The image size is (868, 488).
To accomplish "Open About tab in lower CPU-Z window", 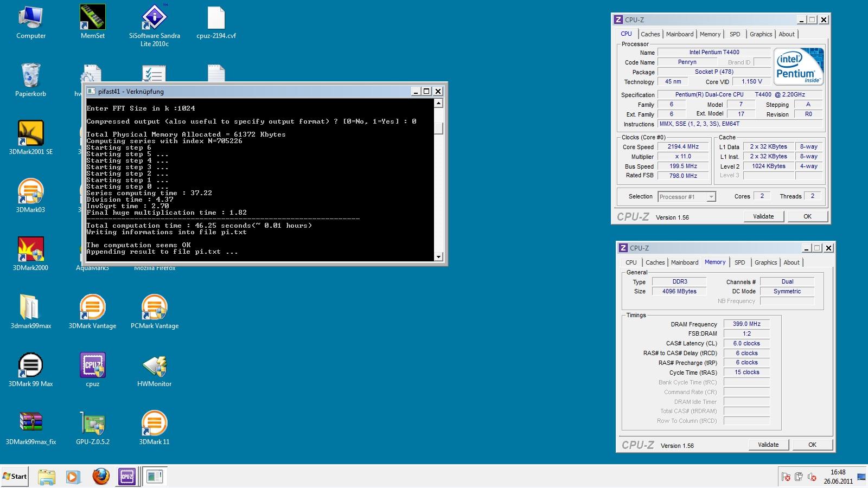I will tap(792, 262).
